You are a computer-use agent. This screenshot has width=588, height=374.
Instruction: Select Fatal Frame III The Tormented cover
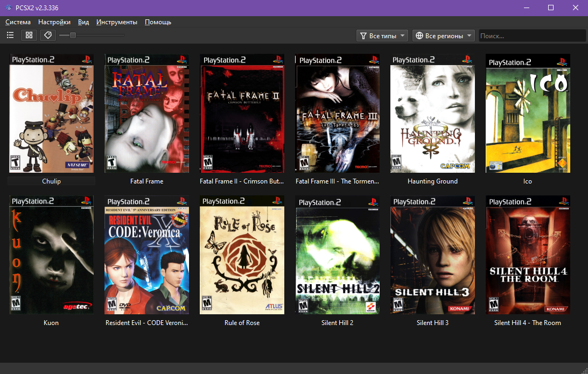(x=337, y=113)
